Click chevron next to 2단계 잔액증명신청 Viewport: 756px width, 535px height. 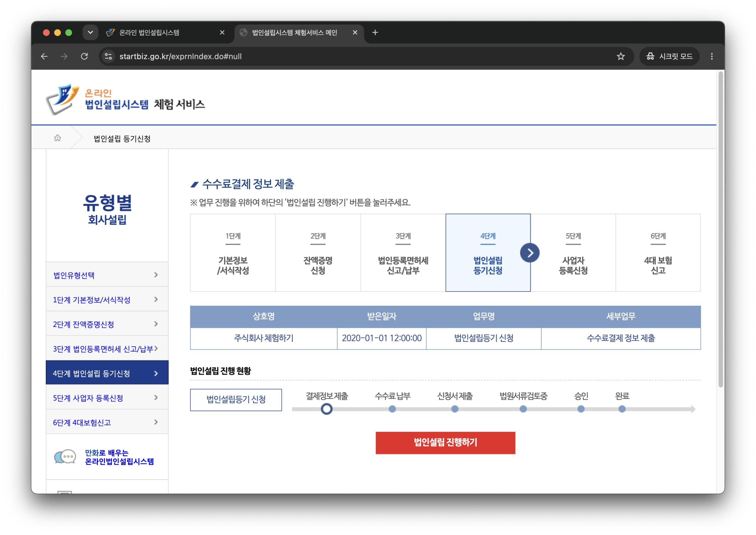156,324
